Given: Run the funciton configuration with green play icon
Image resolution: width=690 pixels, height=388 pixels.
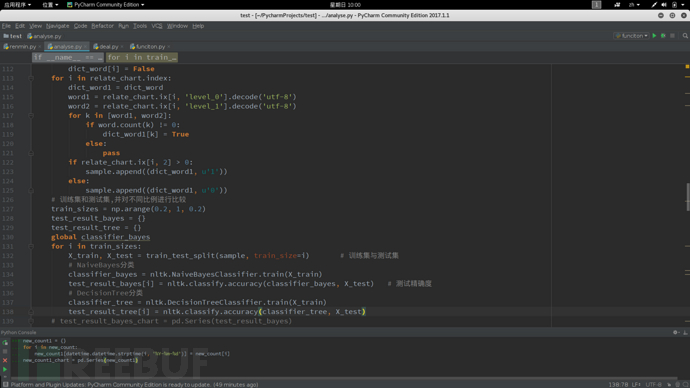Looking at the screenshot, I should [x=654, y=36].
